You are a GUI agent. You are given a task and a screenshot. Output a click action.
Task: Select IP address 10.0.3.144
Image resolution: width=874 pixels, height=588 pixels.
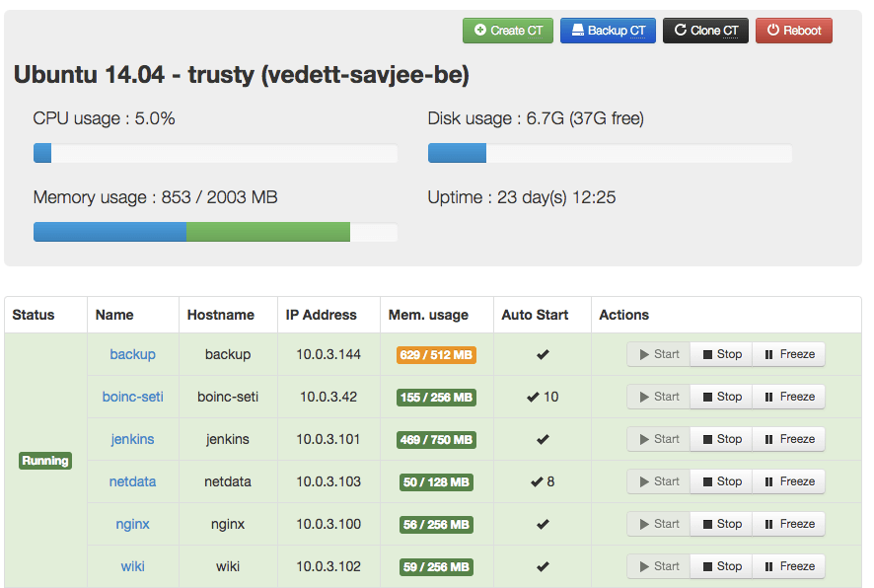click(328, 354)
